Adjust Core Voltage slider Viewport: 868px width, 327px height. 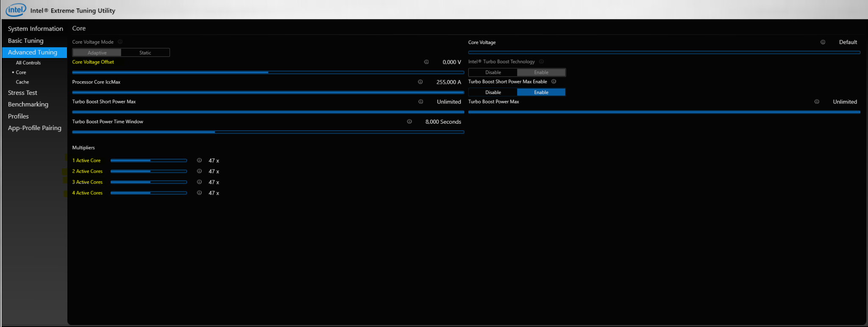tap(664, 53)
